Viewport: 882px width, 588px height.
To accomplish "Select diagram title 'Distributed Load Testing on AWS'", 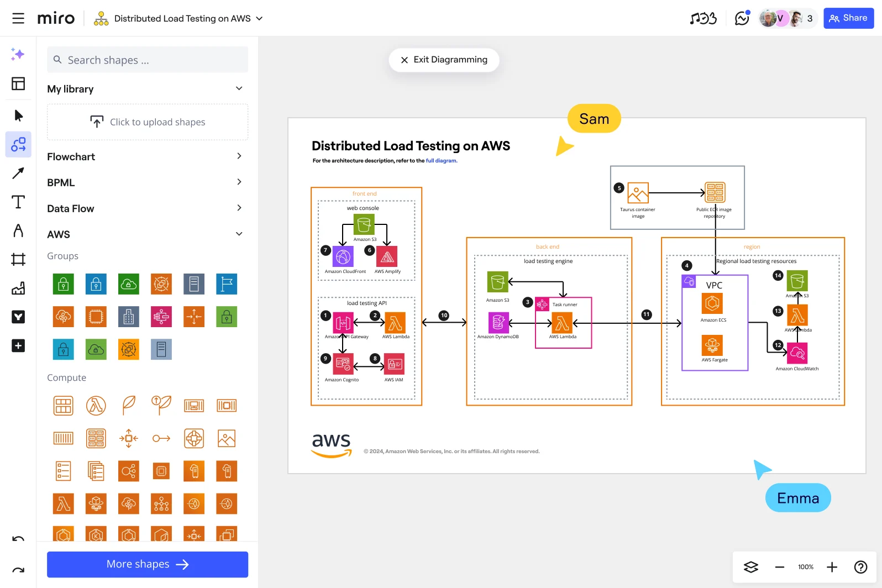I will pyautogui.click(x=411, y=146).
